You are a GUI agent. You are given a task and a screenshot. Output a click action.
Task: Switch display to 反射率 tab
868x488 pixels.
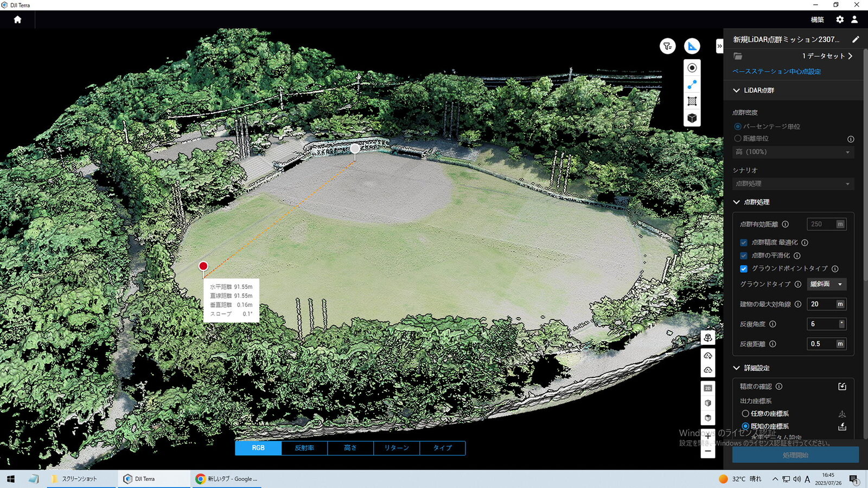(x=304, y=448)
